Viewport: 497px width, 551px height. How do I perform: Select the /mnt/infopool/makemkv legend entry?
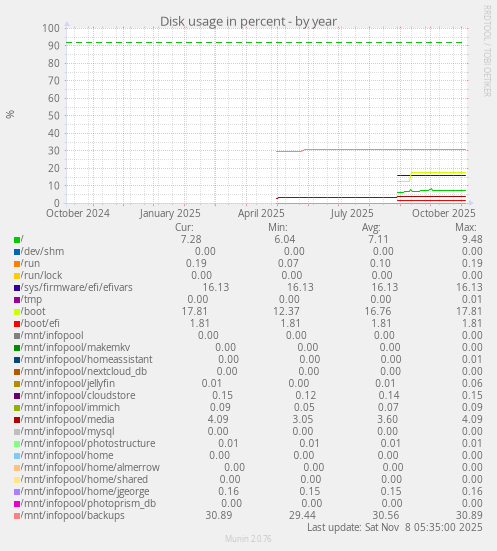pyautogui.click(x=76, y=347)
